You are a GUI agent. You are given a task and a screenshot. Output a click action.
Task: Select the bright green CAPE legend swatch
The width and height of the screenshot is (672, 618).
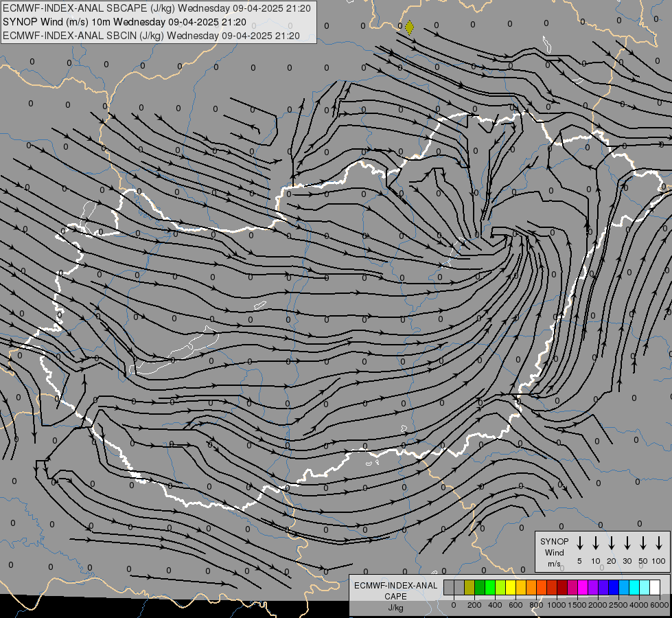pos(490,587)
